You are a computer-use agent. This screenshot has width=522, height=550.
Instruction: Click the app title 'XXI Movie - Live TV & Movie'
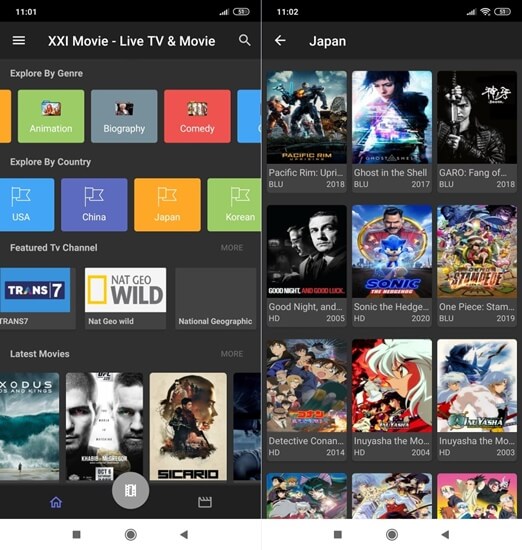tap(132, 41)
